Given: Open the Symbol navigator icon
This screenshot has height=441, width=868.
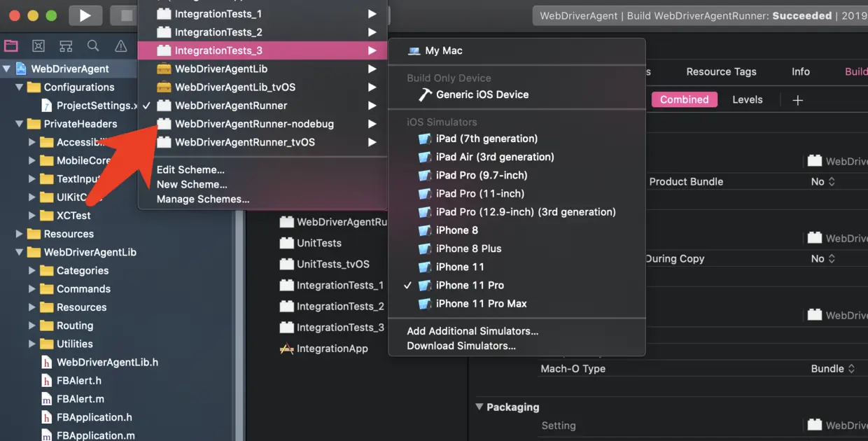Looking at the screenshot, I should coord(66,46).
